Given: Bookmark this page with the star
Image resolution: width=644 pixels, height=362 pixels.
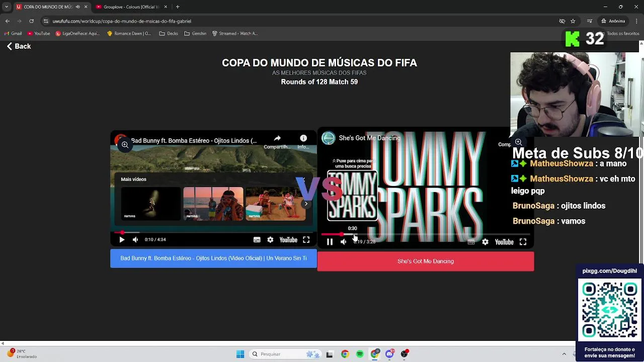Looking at the screenshot, I should (x=573, y=21).
